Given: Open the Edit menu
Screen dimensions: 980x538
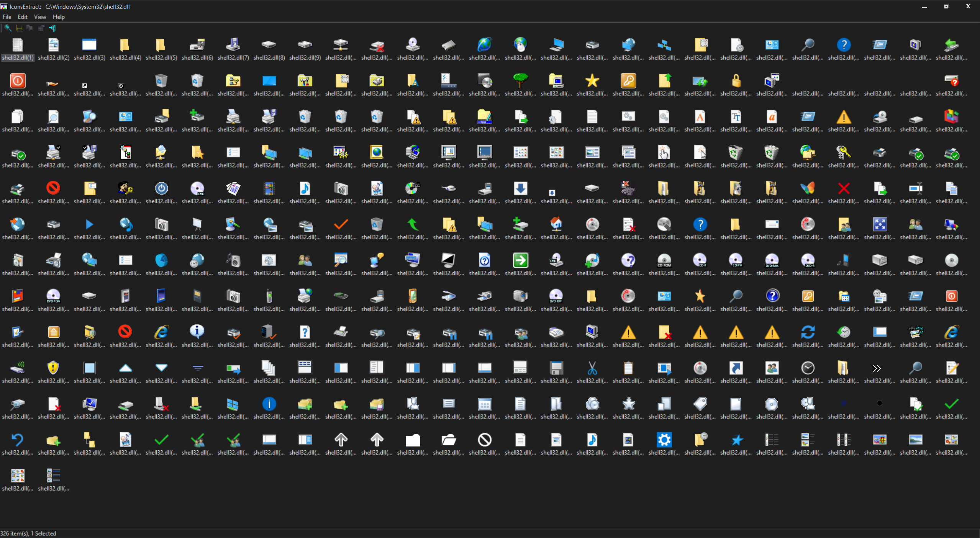Looking at the screenshot, I should [23, 17].
